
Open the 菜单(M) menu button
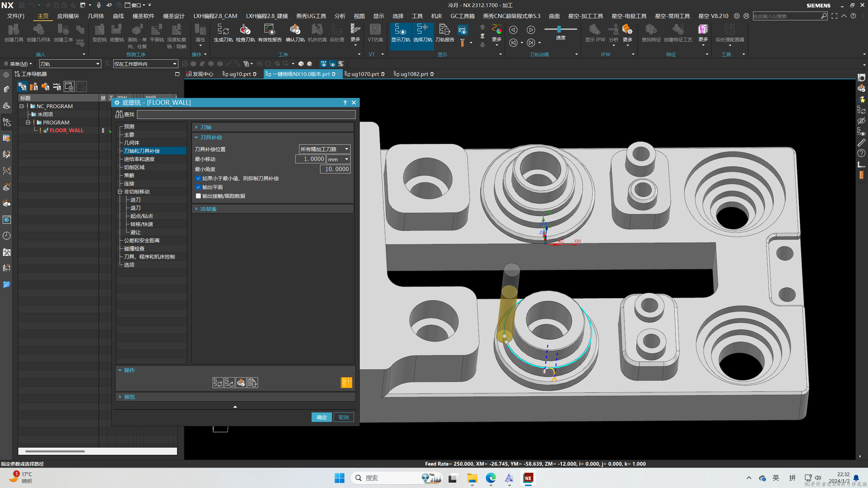tap(18, 64)
